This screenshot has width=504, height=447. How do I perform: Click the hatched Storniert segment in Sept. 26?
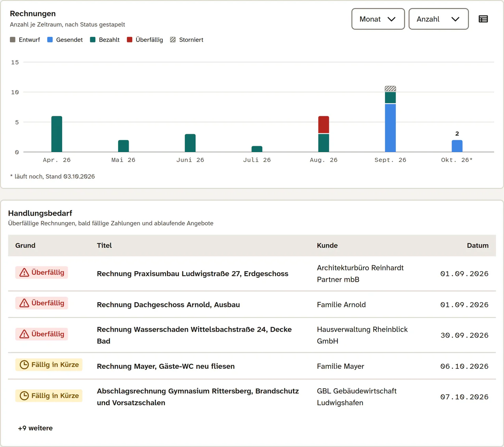coord(390,89)
